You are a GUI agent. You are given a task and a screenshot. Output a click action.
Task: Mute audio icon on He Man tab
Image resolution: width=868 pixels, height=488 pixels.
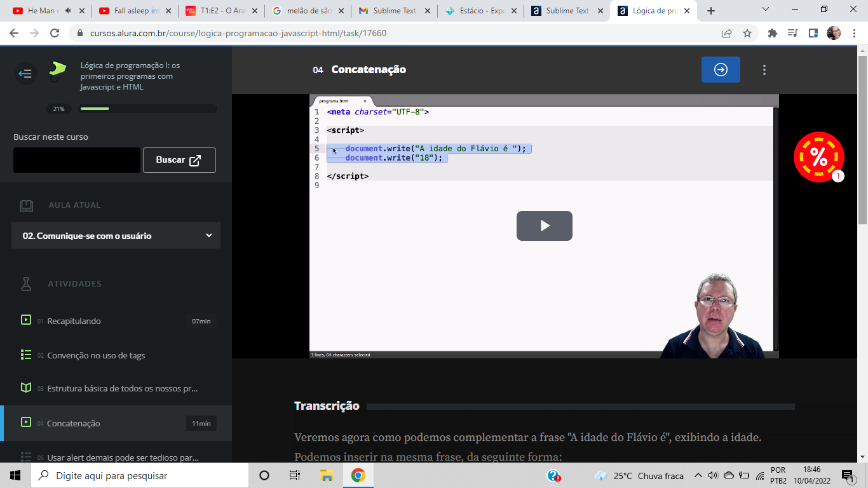(x=68, y=11)
